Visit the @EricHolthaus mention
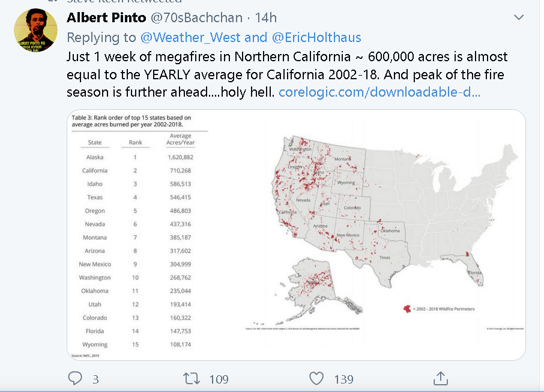Screen dimensions: 544x392 (316, 37)
